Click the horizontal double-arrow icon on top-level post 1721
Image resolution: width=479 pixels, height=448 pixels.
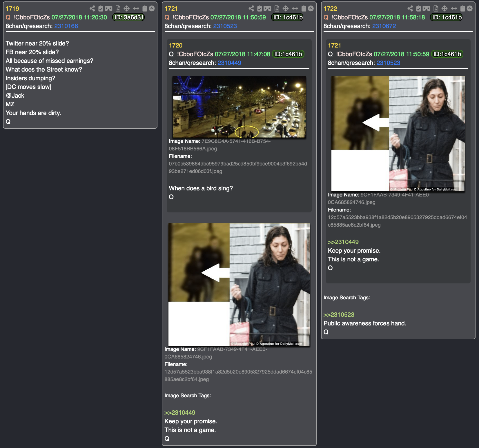pyautogui.click(x=295, y=8)
